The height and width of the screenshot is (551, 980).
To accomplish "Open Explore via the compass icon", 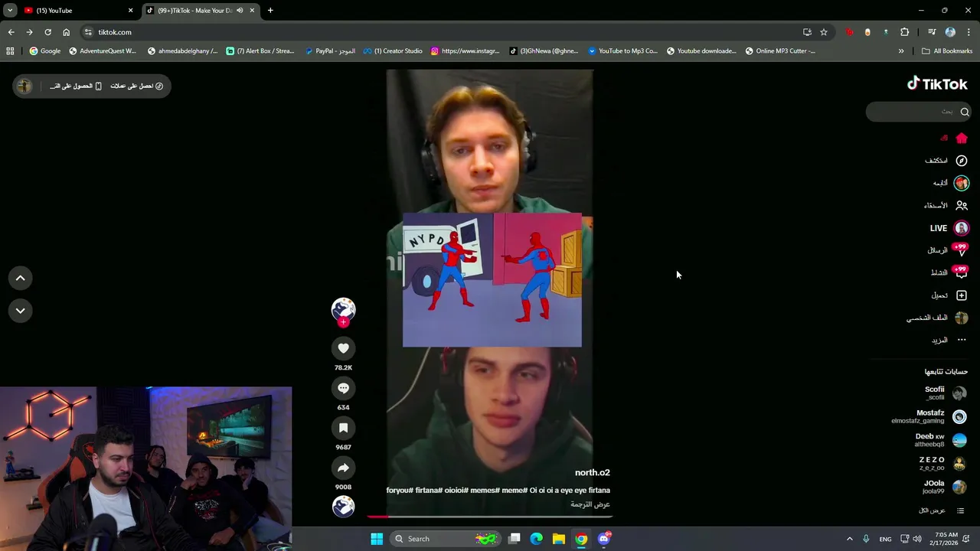I will pos(962,161).
